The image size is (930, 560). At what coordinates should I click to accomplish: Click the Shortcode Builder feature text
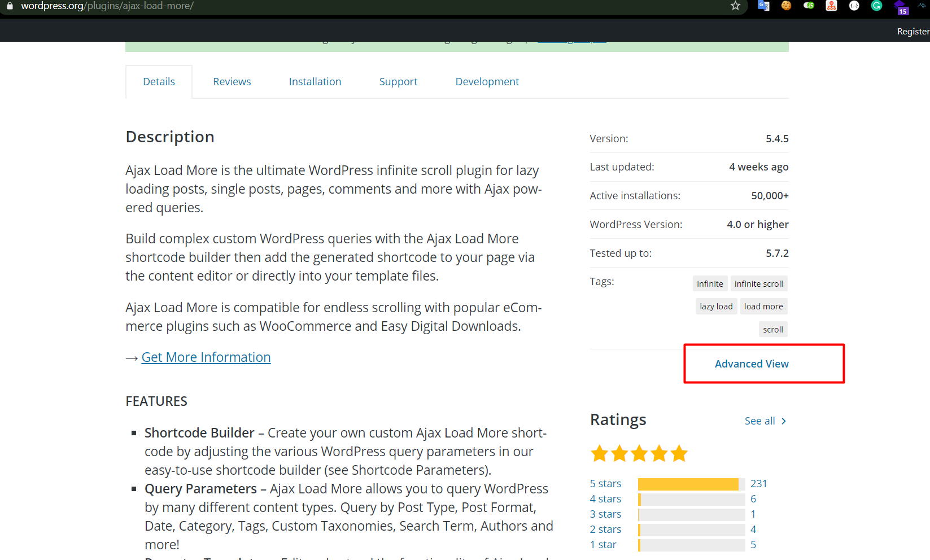coord(199,433)
